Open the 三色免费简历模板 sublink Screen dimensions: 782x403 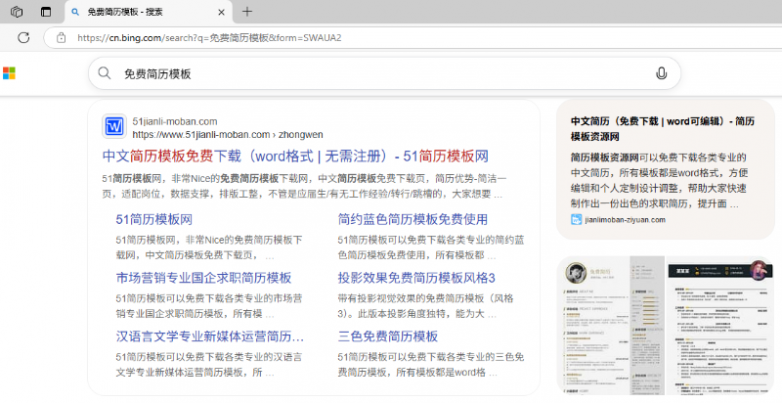pyautogui.click(x=388, y=336)
